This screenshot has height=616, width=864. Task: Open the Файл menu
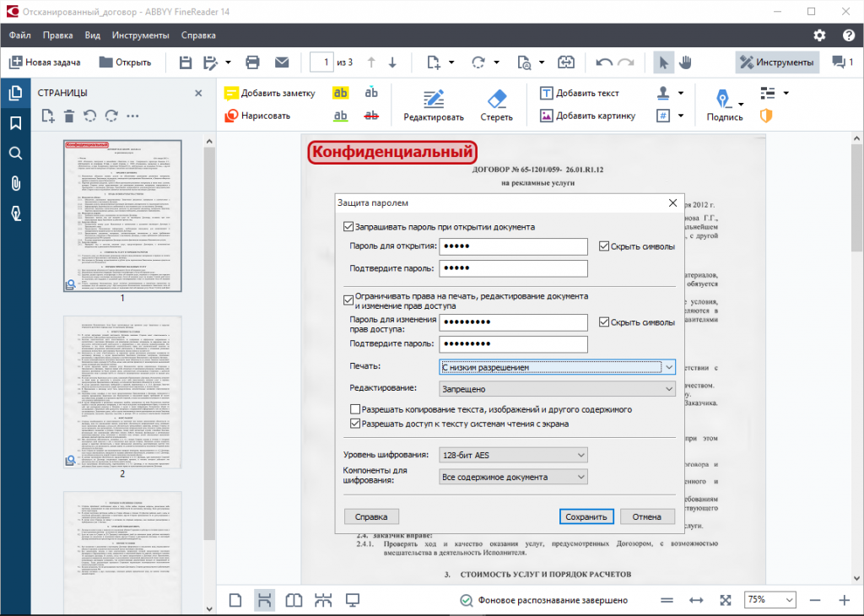[x=20, y=35]
